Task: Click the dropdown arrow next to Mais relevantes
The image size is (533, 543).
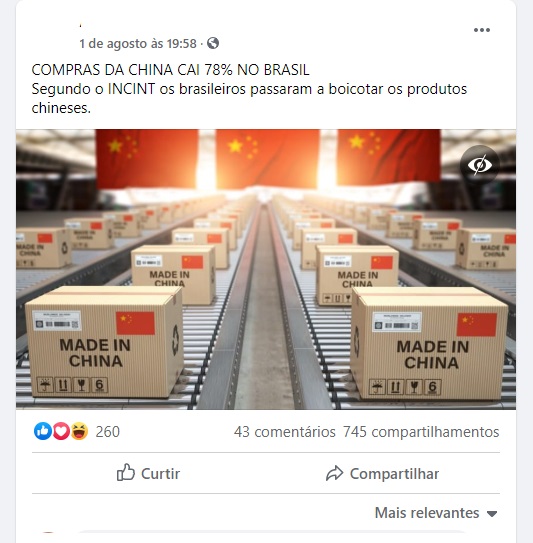Action: 492,514
